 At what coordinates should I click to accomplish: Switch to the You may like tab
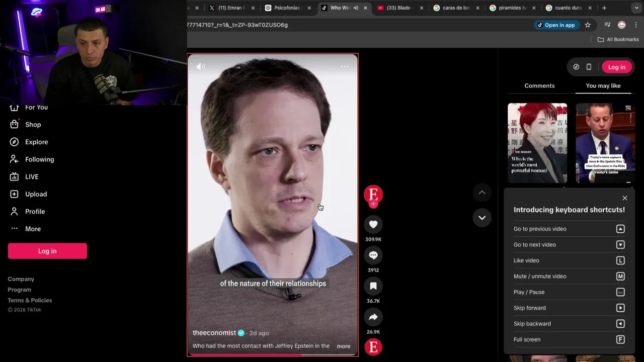[x=603, y=85]
